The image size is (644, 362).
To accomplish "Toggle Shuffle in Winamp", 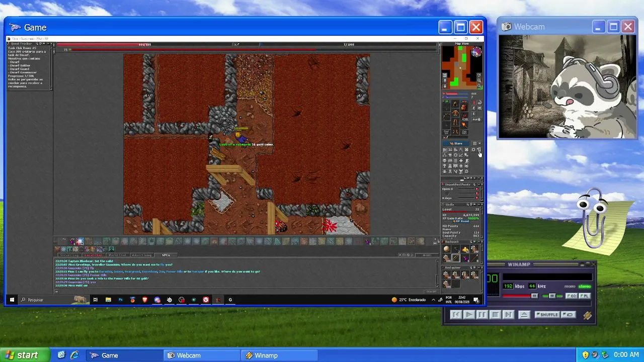I will click(547, 315).
